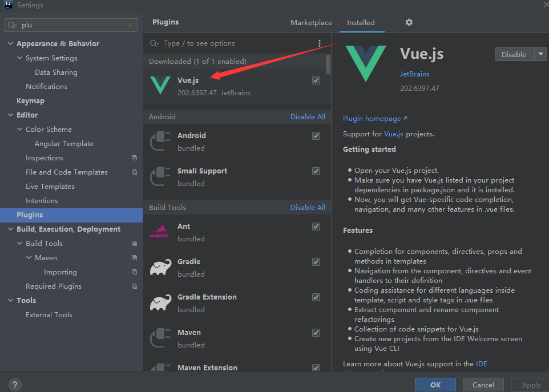Clear the settings search field with the X icon
549x392 pixels.
click(130, 25)
